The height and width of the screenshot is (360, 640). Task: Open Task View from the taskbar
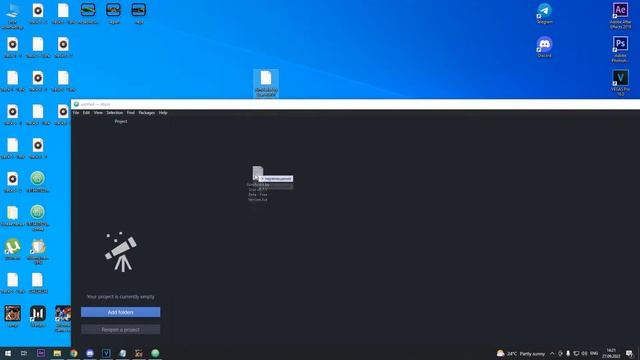tap(24, 353)
